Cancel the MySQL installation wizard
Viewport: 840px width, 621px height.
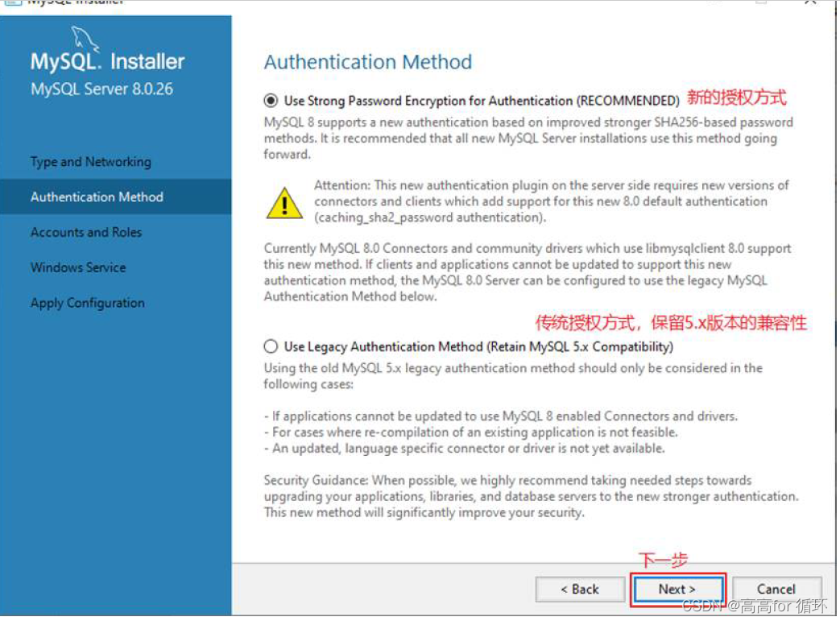(776, 589)
